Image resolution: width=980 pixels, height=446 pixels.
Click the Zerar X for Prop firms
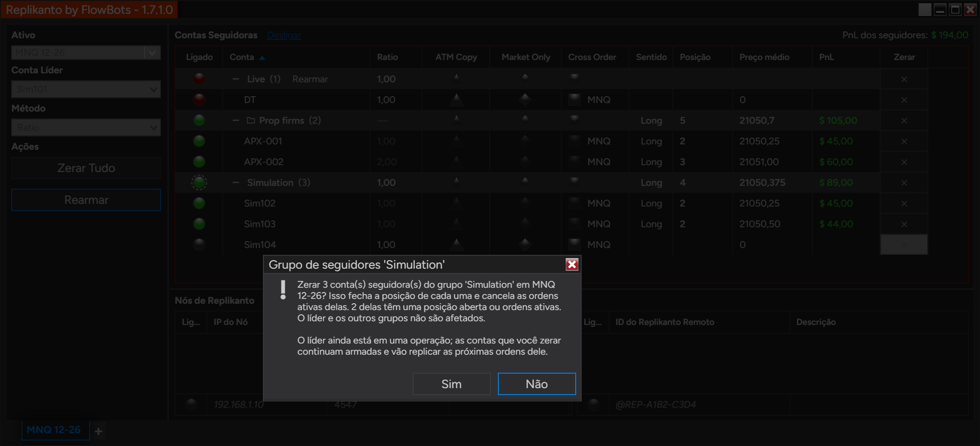click(904, 121)
